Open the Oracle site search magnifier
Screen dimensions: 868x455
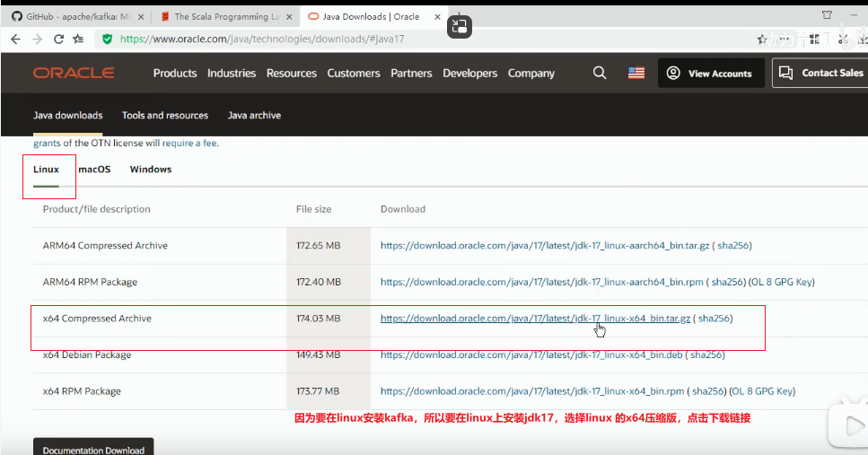click(600, 73)
